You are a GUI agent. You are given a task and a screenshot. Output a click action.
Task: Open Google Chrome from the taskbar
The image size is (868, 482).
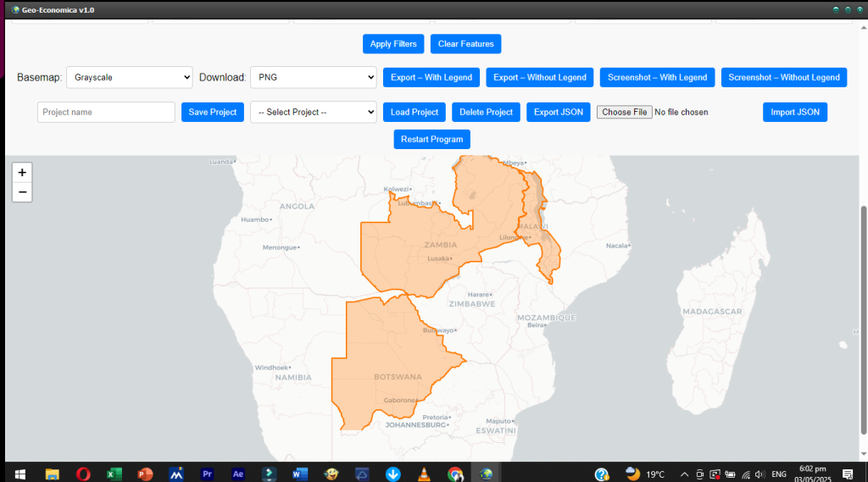pos(455,474)
